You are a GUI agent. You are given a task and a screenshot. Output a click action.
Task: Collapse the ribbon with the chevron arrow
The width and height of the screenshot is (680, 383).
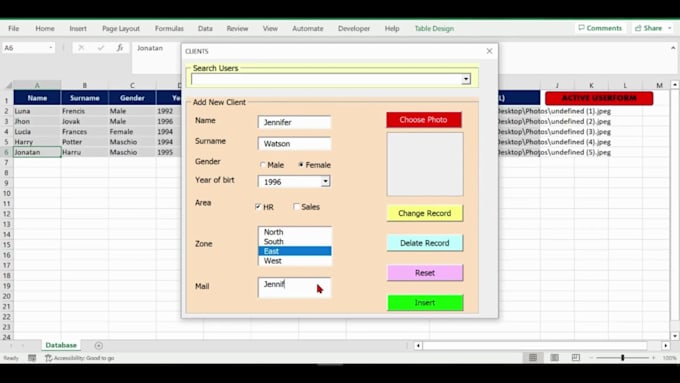pos(673,48)
